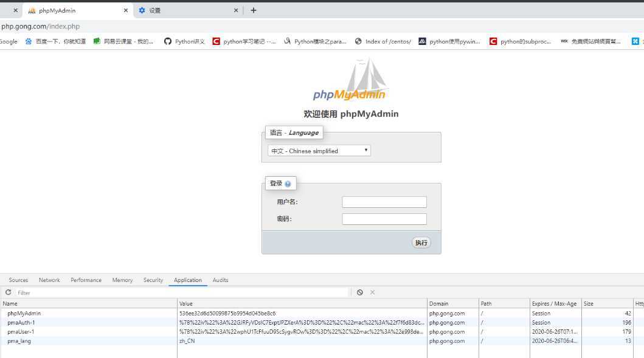Click the 536ee32d6d cookie value
Screen dimensions: 644x358
click(227, 313)
